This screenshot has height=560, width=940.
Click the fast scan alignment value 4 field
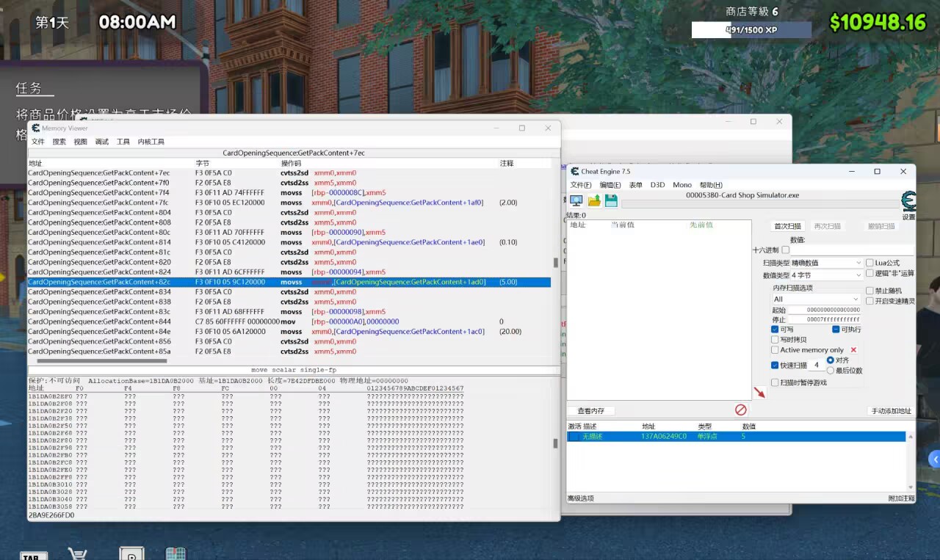[x=816, y=365]
